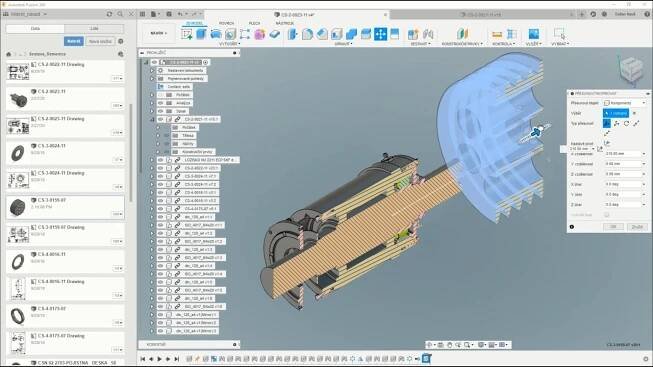Select the Revolve tool icon

(216, 34)
